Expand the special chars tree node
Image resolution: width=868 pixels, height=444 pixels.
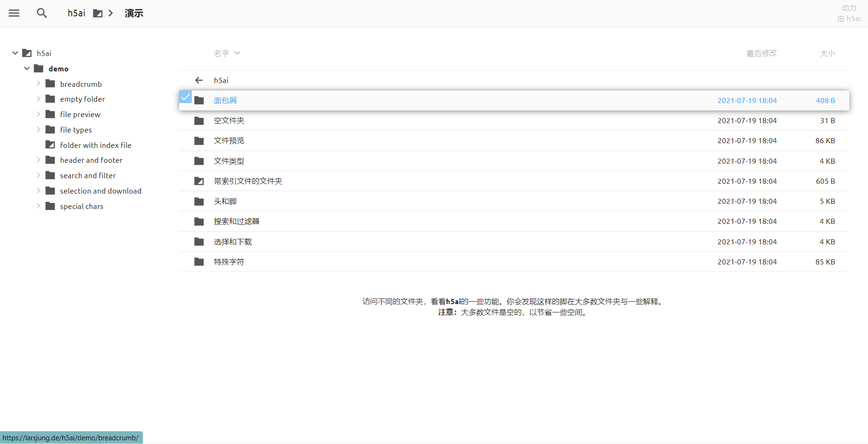click(38, 206)
